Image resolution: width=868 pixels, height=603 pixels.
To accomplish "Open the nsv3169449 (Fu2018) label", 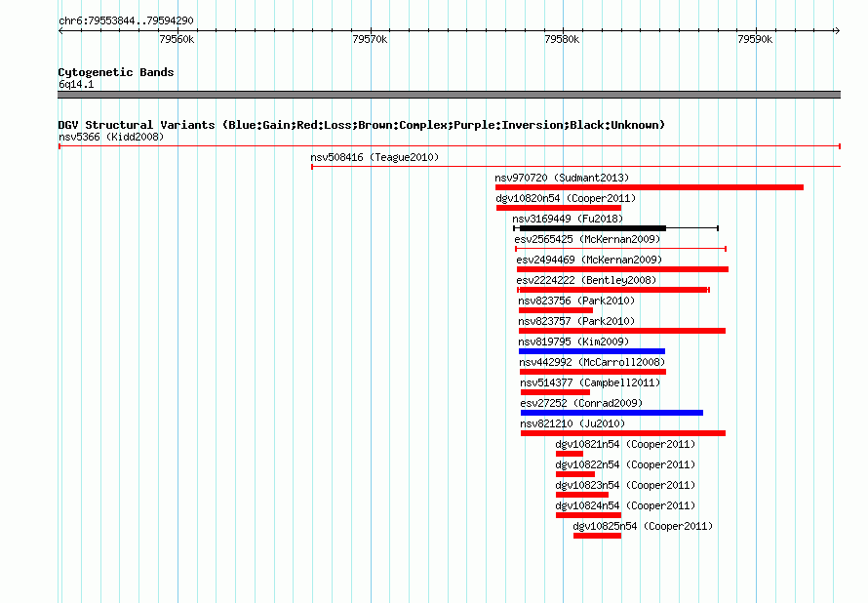I will (568, 219).
